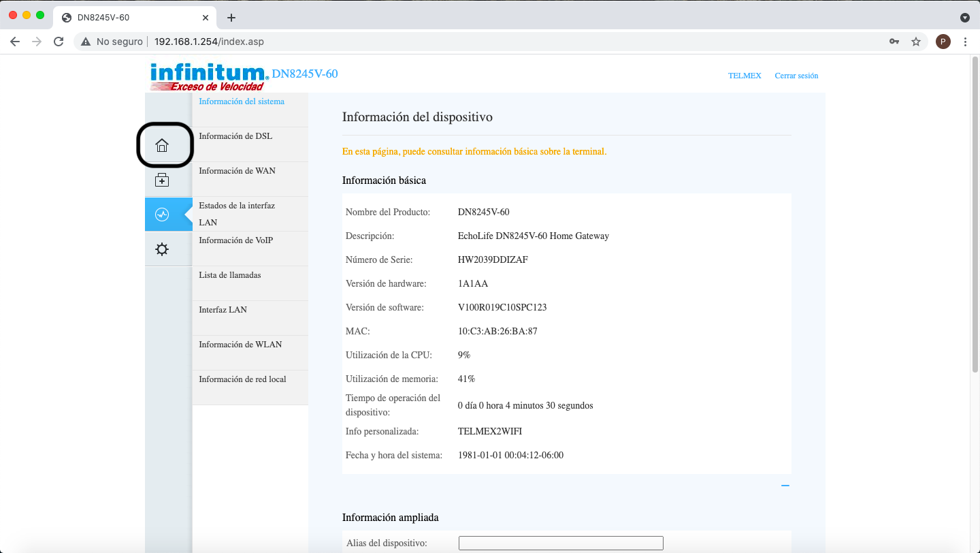Select the status monitor icon in the sidebar
This screenshot has height=553, width=980.
coord(162,214)
